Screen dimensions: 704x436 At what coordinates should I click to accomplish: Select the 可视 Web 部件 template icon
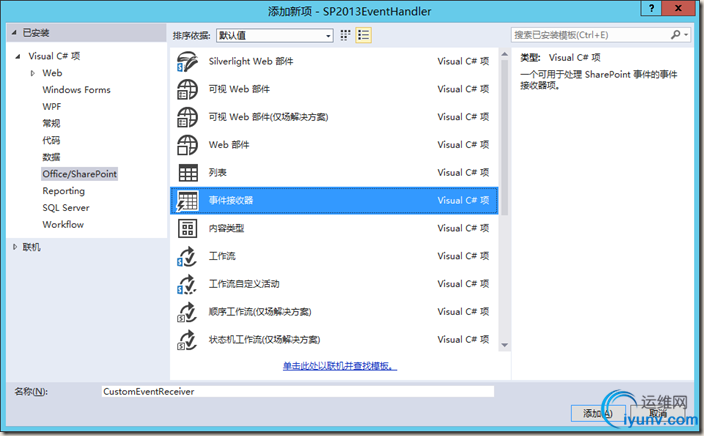click(187, 89)
